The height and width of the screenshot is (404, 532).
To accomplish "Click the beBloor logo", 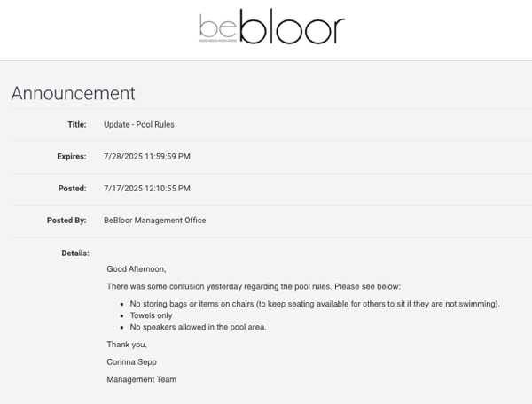I will (272, 27).
